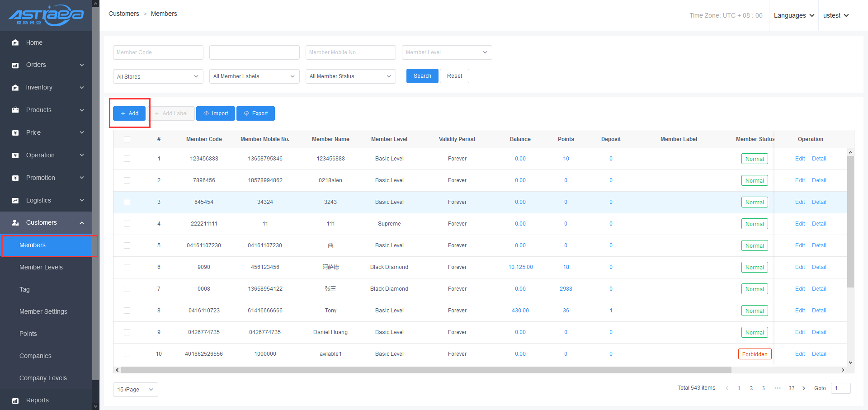Navigate to Company Levels submenu item
Image resolution: width=868 pixels, height=410 pixels.
click(43, 378)
